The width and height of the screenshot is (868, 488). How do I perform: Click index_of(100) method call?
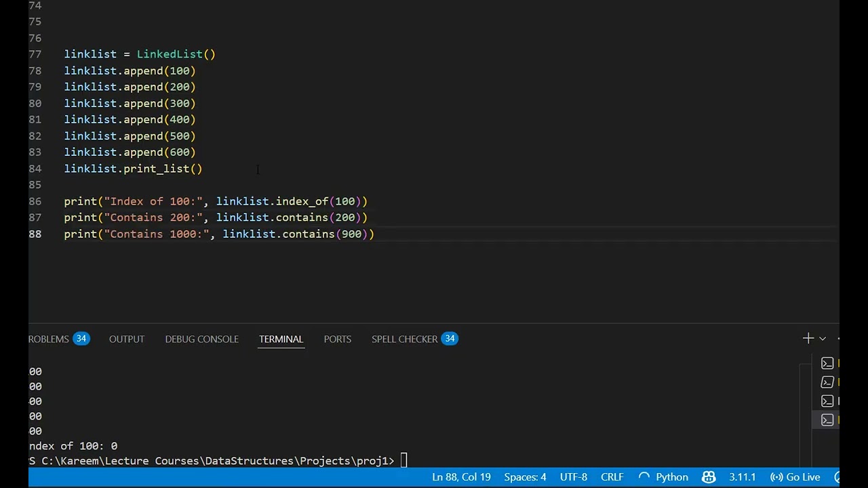318,201
